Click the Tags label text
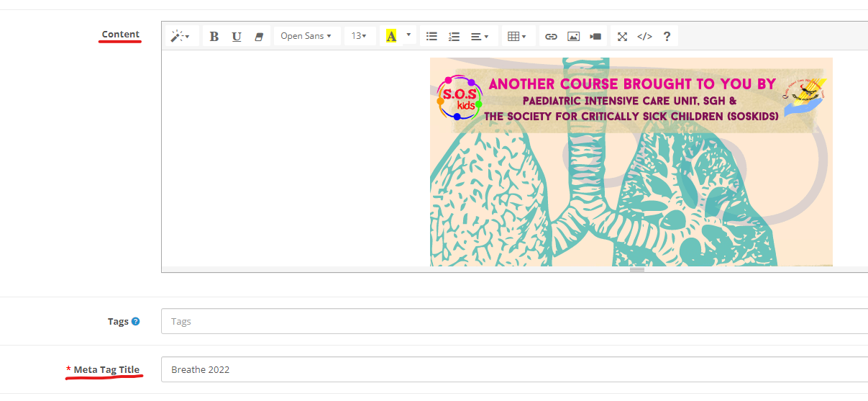This screenshot has height=401, width=868. pos(118,322)
